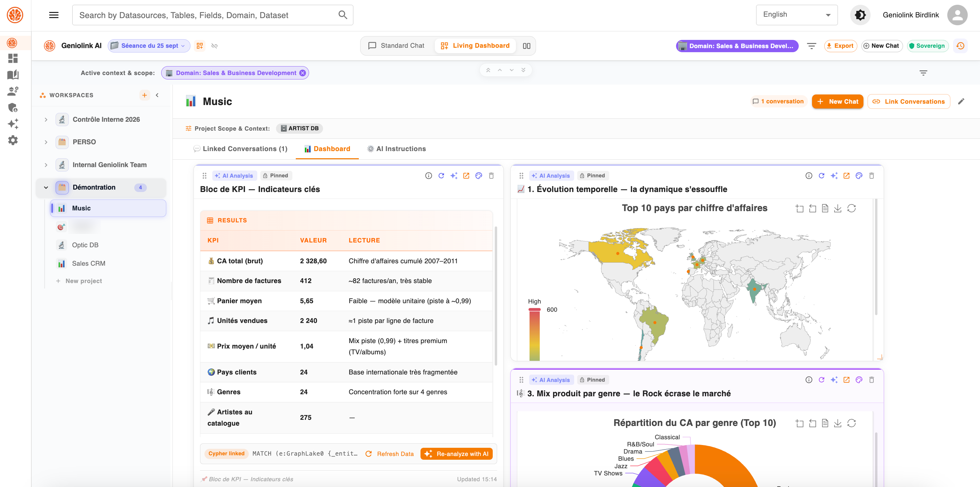Click Refresh Data link

coord(389,454)
